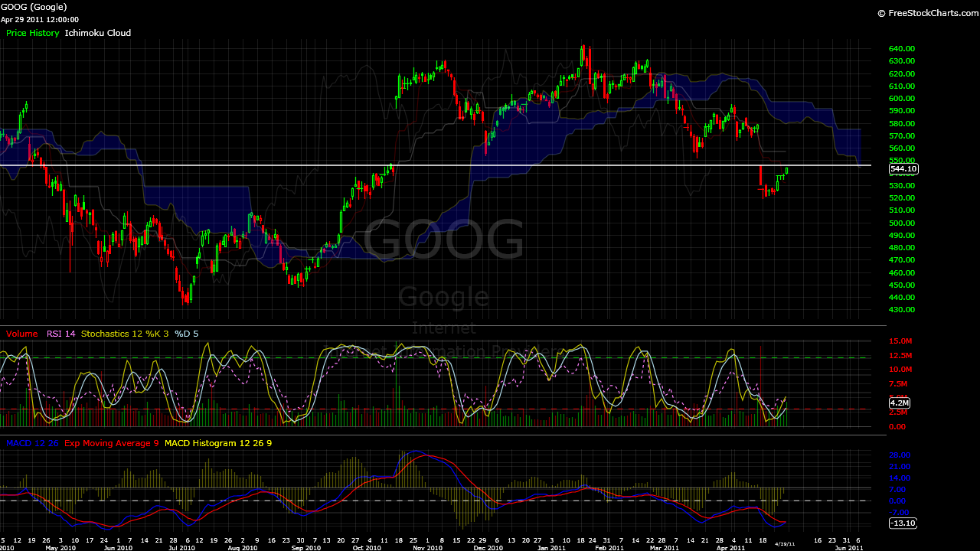Image resolution: width=980 pixels, height=551 pixels.
Task: Click the Jul 2010 date axis label
Action: [x=181, y=548]
